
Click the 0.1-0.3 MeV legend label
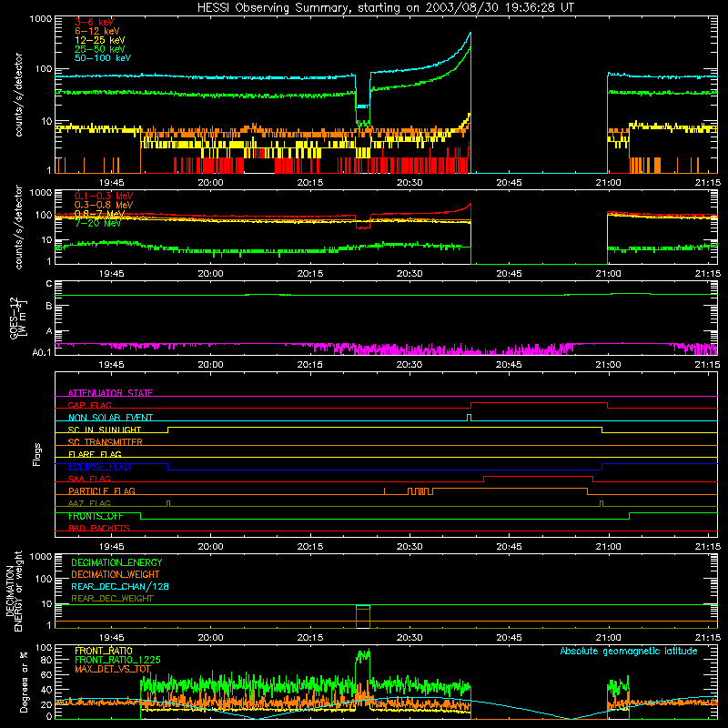pos(104,196)
